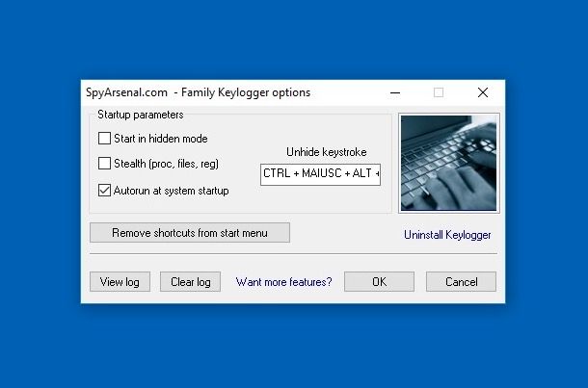Open the Uninstall Keylogger link
The image size is (588, 388).
tap(447, 235)
